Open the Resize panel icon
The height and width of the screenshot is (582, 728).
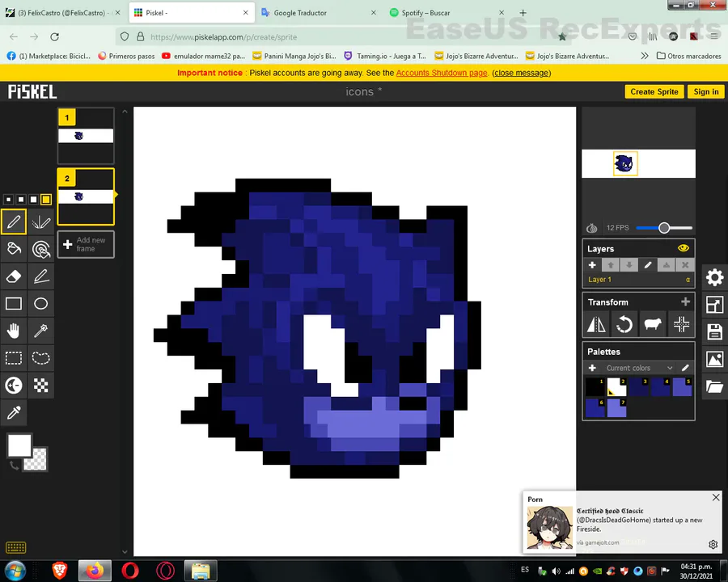pyautogui.click(x=714, y=305)
